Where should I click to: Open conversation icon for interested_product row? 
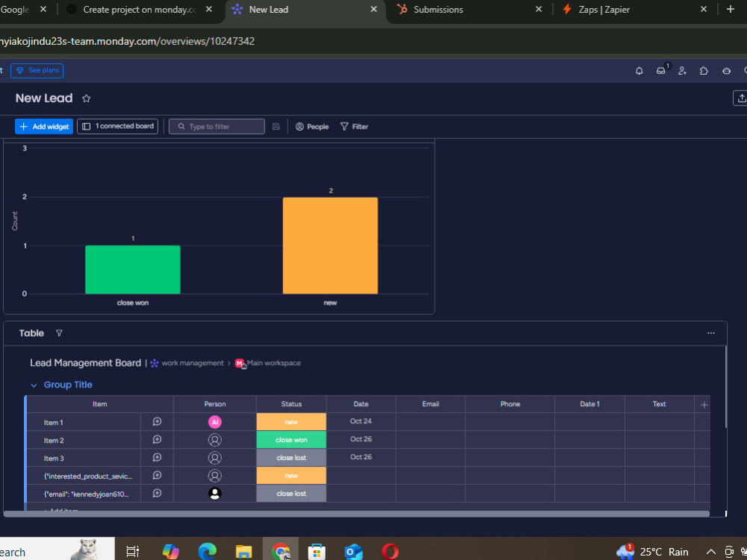click(157, 476)
